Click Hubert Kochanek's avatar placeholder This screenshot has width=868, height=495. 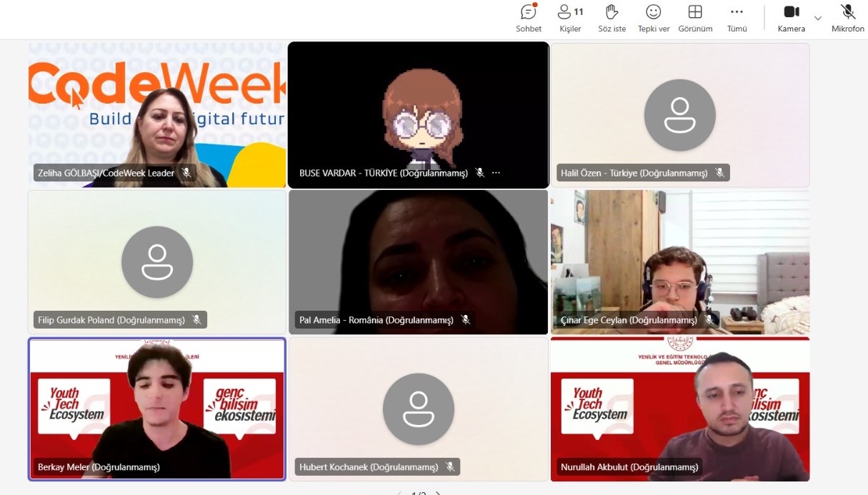click(418, 409)
